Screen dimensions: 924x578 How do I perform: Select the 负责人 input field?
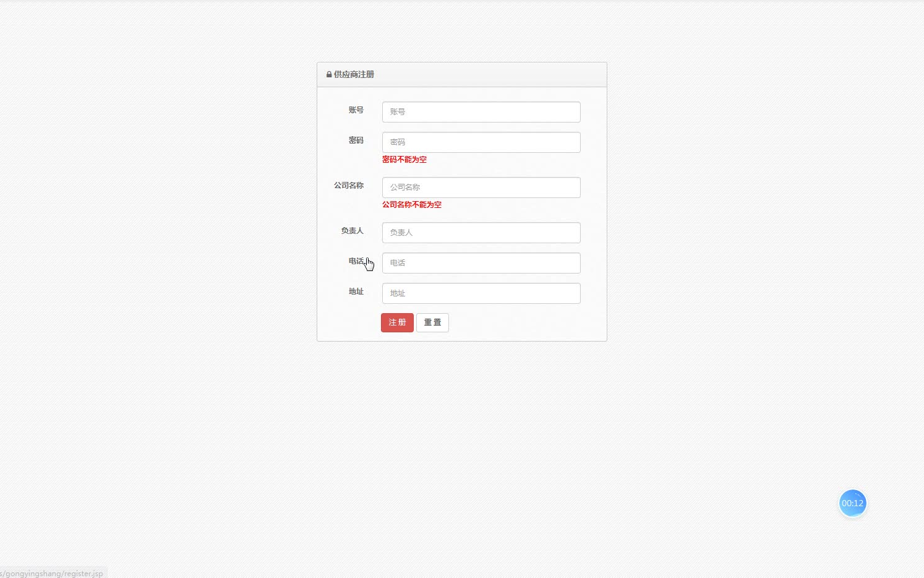tap(481, 233)
